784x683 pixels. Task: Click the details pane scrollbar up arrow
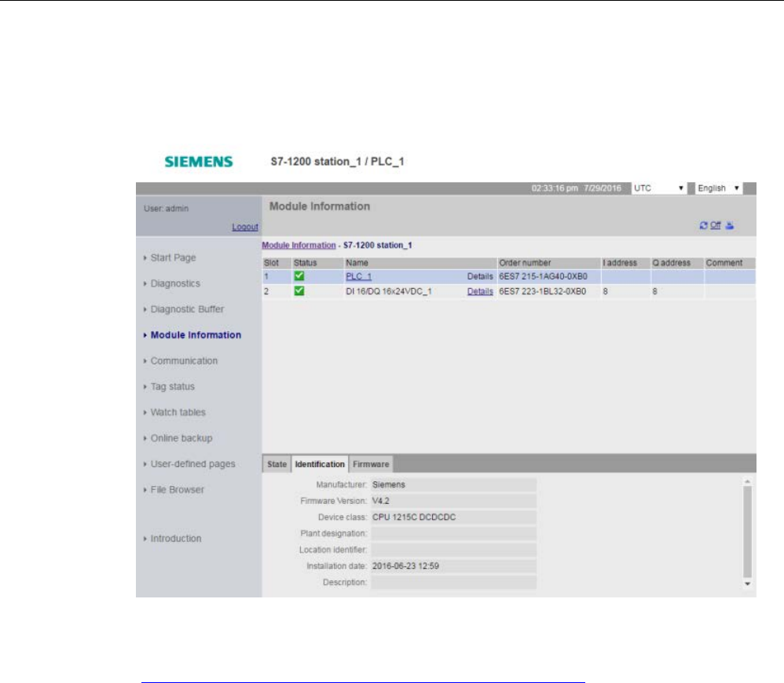click(748, 482)
